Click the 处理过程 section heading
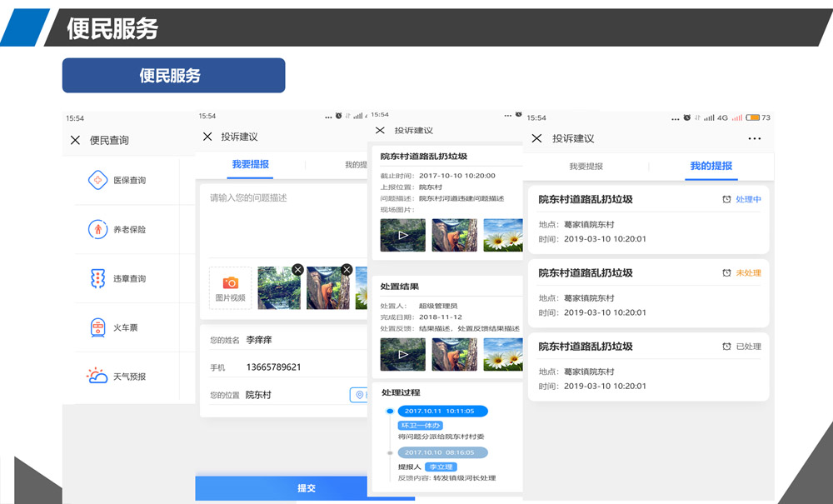This screenshot has height=504, width=833. point(401,392)
